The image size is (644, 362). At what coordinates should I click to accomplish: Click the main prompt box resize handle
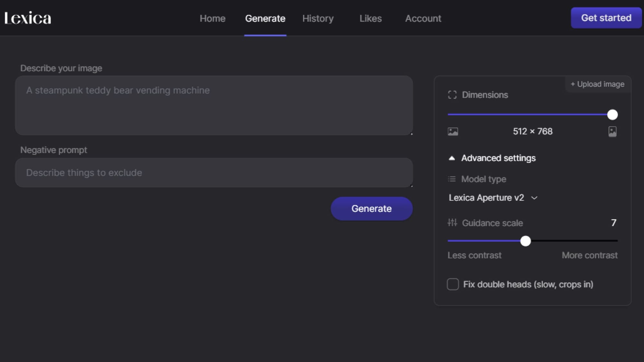(411, 134)
